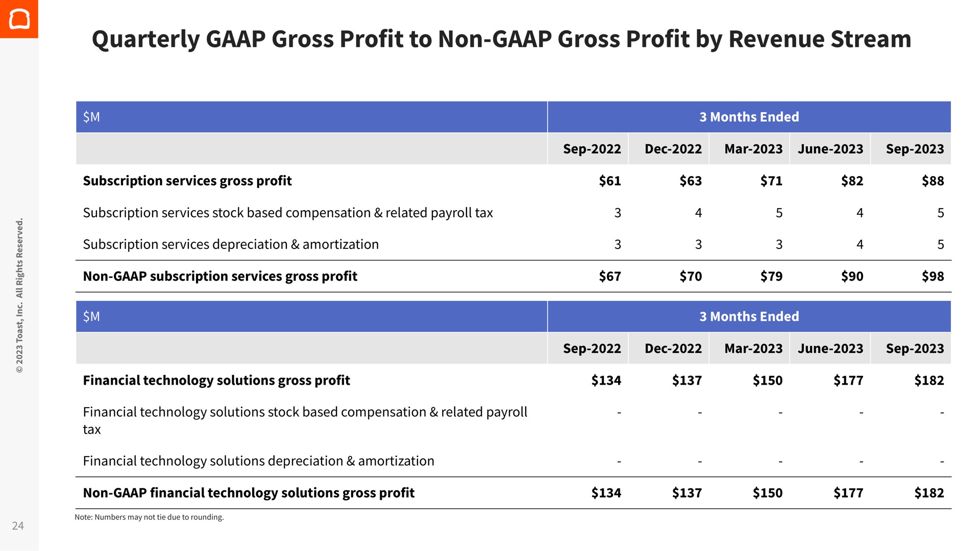Select 'Financial technology solutions gross profit' label
Viewport: 980px width, 551px height.
pyautogui.click(x=216, y=381)
